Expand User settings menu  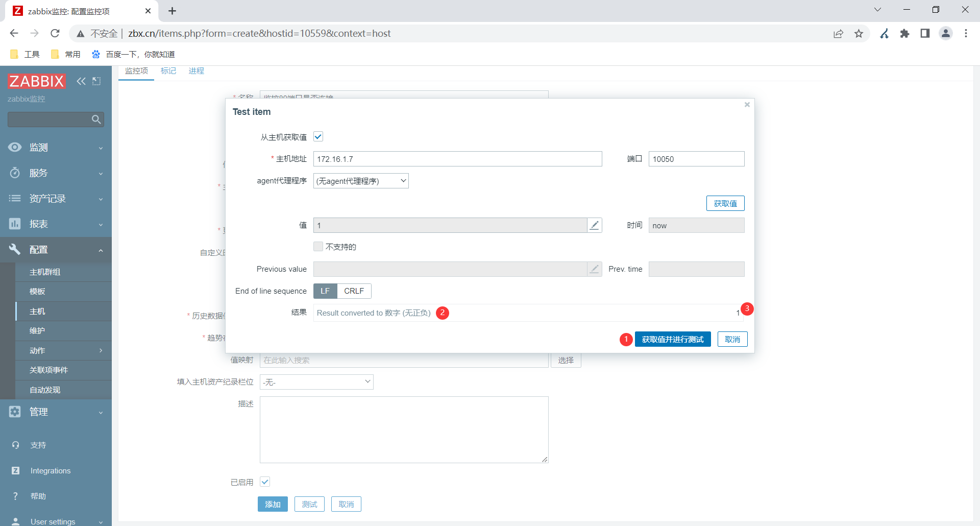[x=56, y=521]
